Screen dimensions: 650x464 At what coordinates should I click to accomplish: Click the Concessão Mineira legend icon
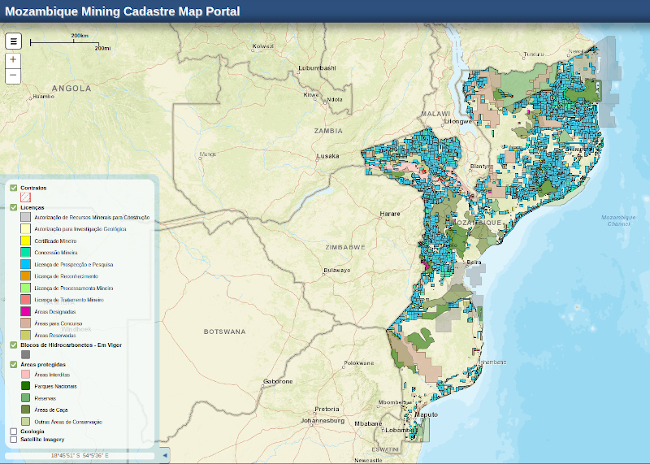pyautogui.click(x=25, y=253)
